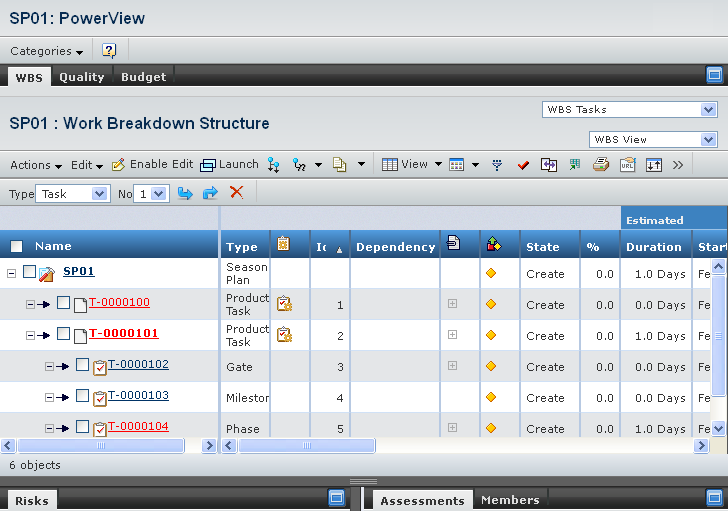Check the T-0000103 row checkbox
Image resolution: width=728 pixels, height=511 pixels.
pos(82,396)
